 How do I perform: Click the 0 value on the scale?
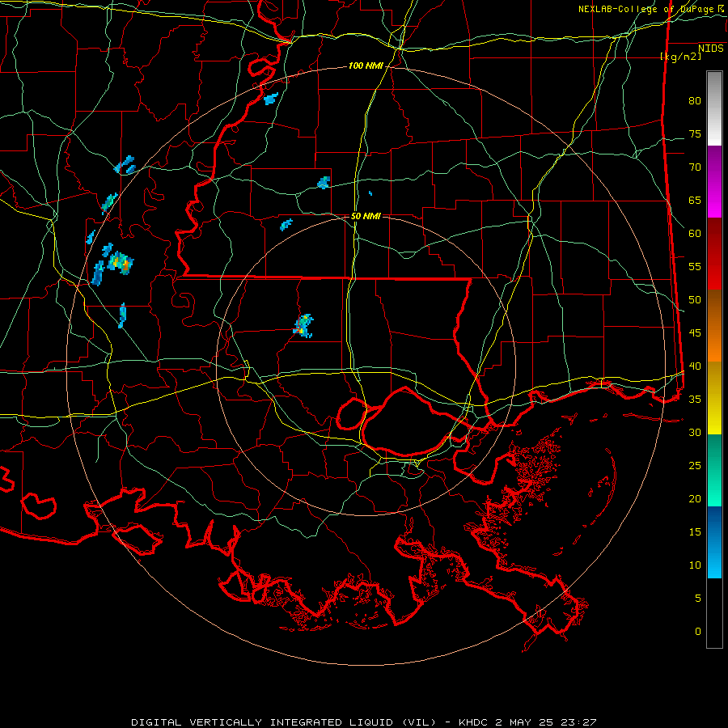(x=698, y=632)
